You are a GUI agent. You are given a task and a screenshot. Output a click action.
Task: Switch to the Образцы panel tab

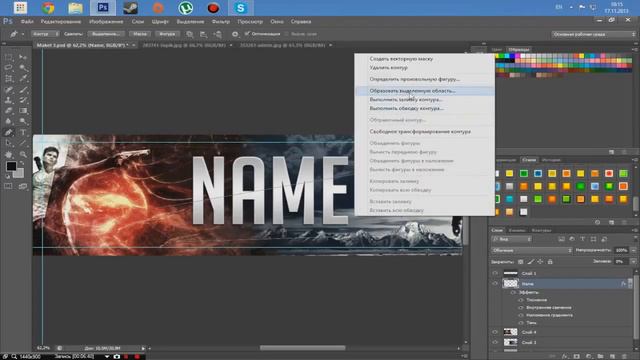click(x=519, y=49)
